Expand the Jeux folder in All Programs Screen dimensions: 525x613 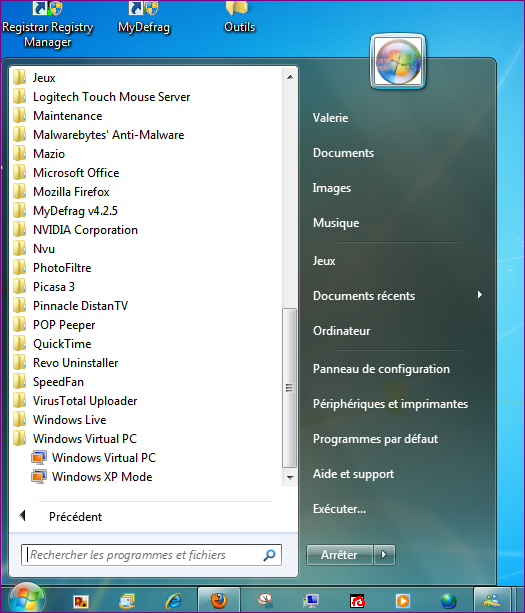34,77
